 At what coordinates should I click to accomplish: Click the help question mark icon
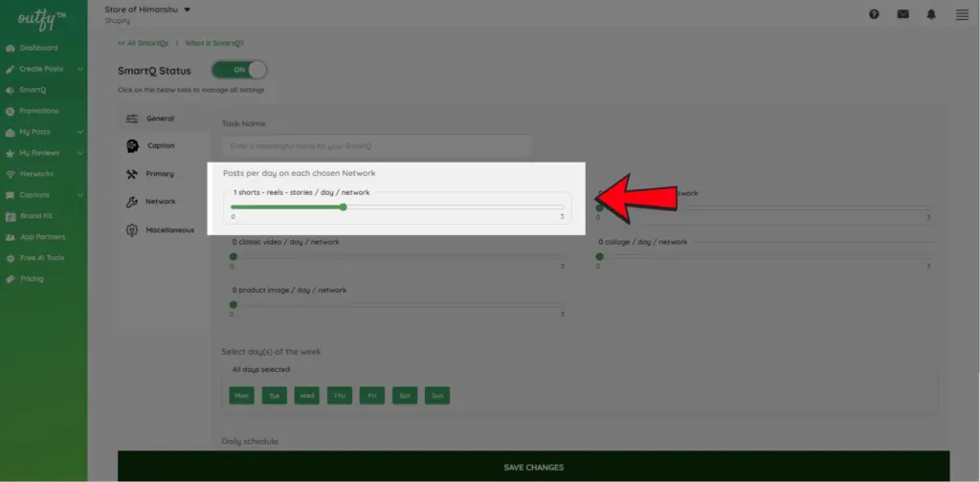pos(874,14)
